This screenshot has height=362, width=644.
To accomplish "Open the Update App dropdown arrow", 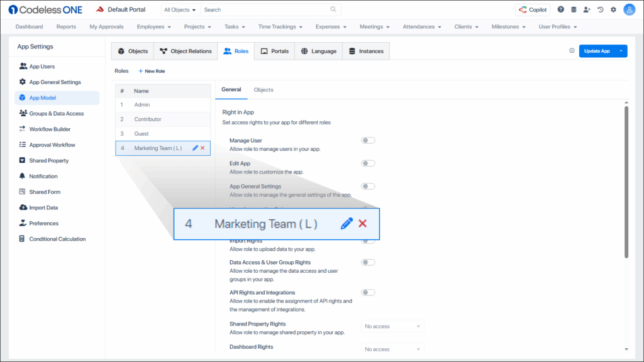I will point(621,51).
